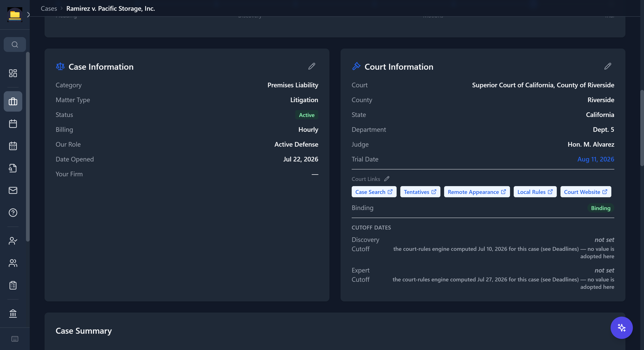Expand the sidebar with the chevron arrow
Image resolution: width=644 pixels, height=350 pixels.
click(28, 14)
